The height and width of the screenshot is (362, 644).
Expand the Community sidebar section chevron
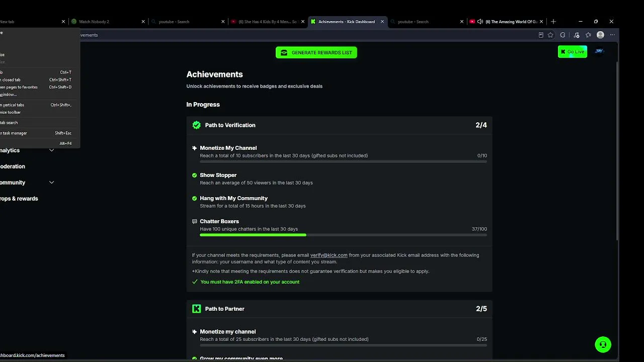(51, 183)
